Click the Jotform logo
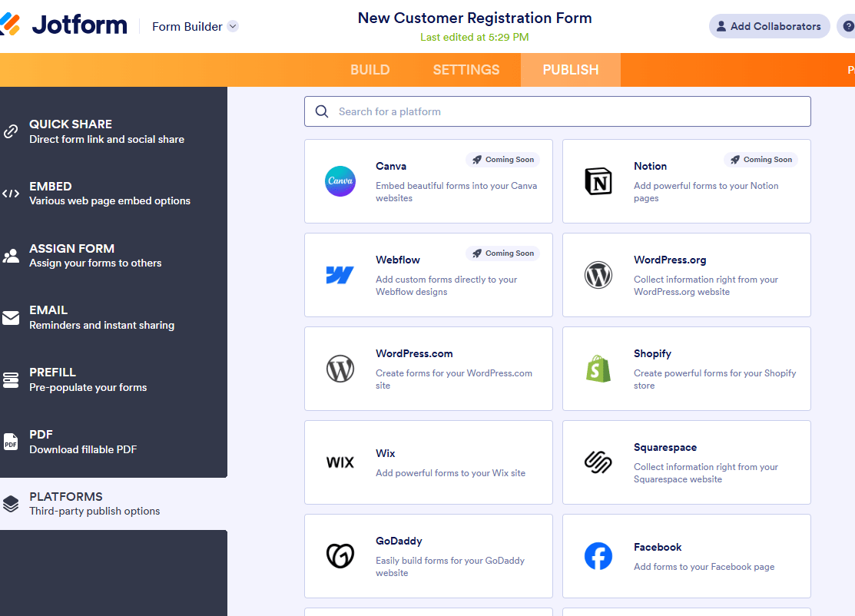This screenshot has width=855, height=616. (x=64, y=25)
